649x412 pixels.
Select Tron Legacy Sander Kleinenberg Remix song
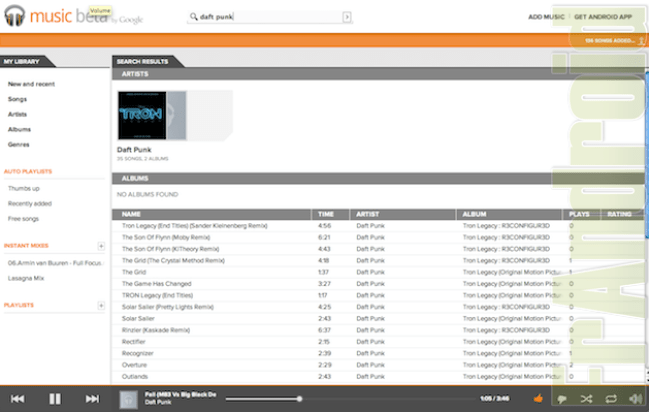tap(195, 226)
